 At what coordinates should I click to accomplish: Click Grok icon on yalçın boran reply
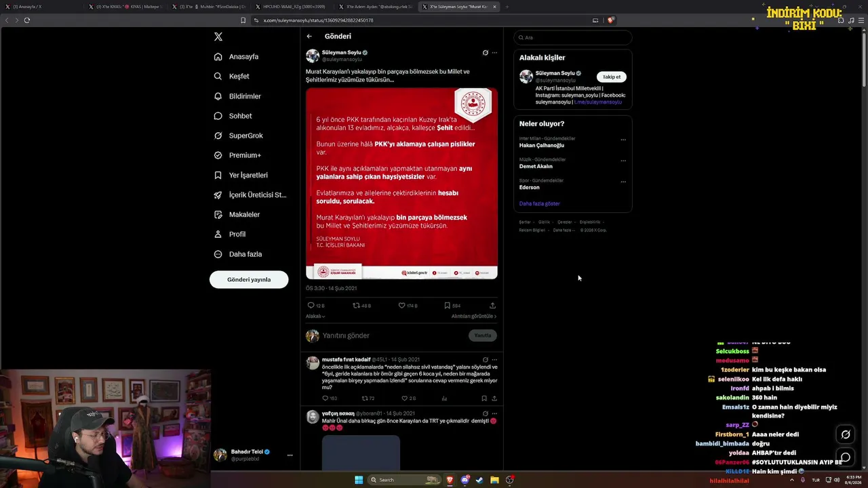click(485, 413)
